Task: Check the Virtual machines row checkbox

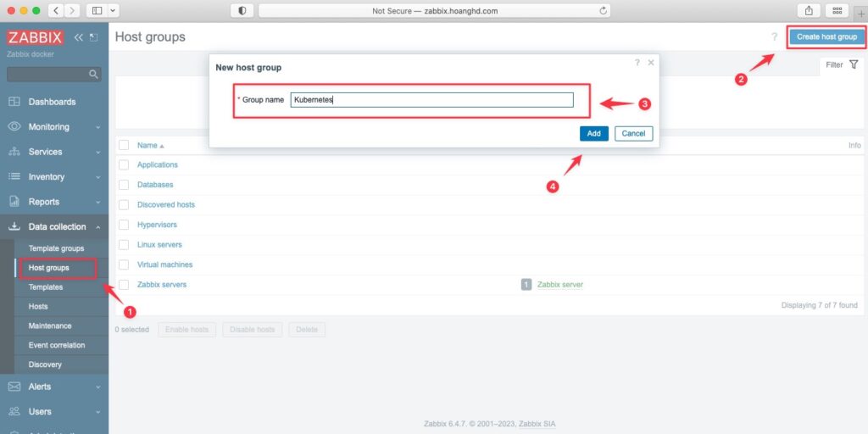Action: coord(124,264)
